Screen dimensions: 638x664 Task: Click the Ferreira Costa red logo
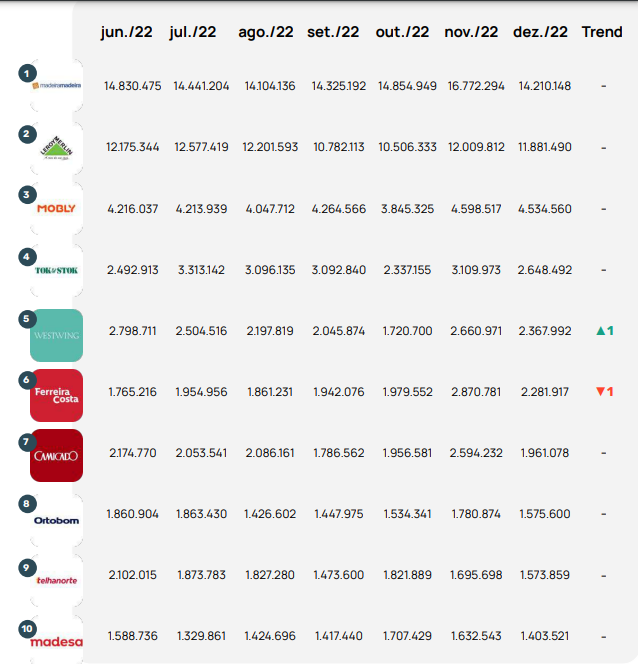pos(57,394)
